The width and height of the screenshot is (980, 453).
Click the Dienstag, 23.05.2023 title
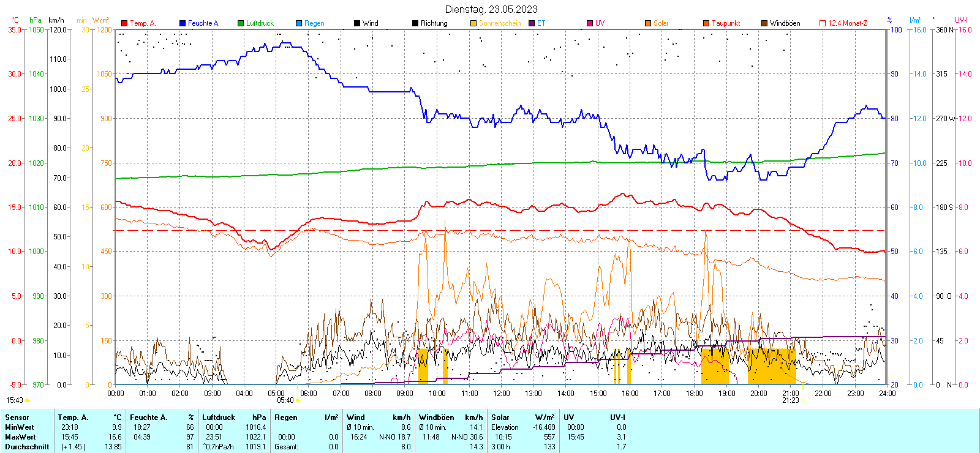coord(491,9)
